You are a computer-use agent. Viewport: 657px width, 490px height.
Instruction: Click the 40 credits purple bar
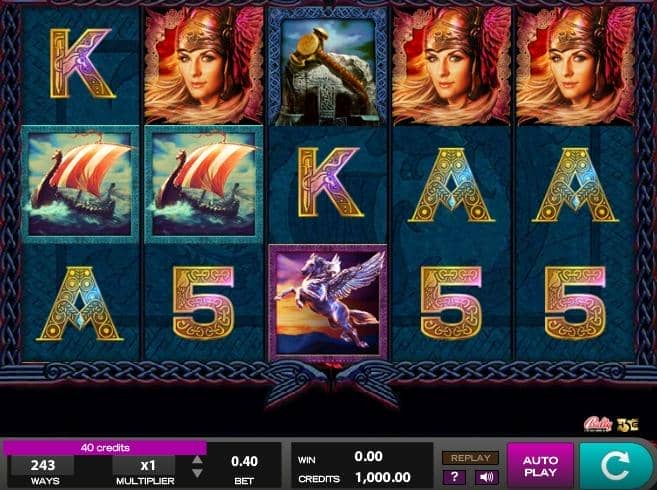(105, 448)
